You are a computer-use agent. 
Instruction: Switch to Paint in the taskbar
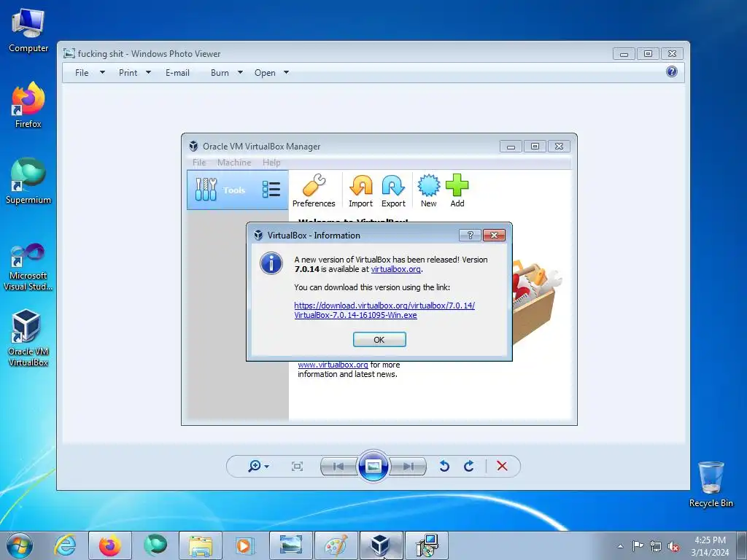(336, 545)
